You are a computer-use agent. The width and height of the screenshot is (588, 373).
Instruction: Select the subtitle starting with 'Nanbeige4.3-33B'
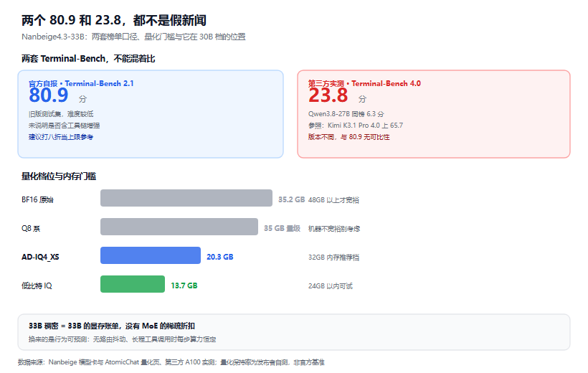coord(133,37)
